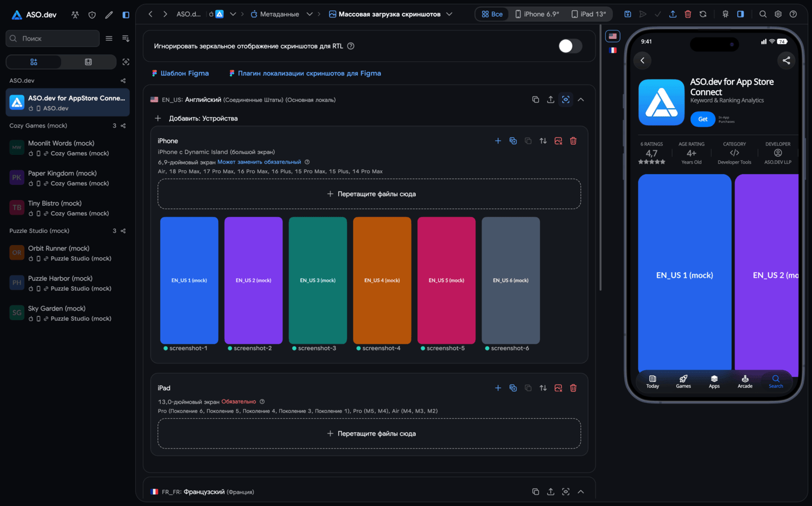812x506 pixels.
Task: Select the orange EN_US 4 screenshot thumbnail
Action: point(382,280)
